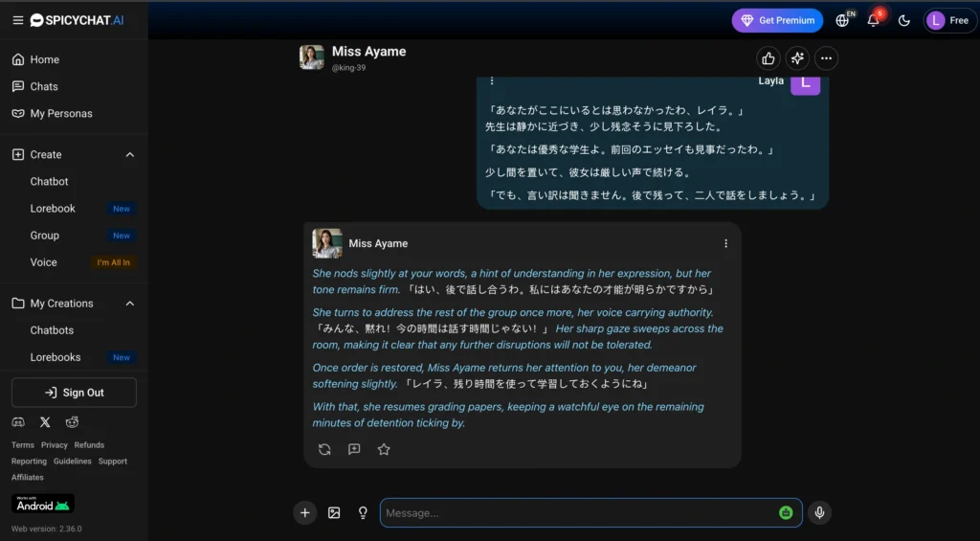The width and height of the screenshot is (980, 541).
Task: Click the sparkle icon in chat header
Action: click(797, 58)
